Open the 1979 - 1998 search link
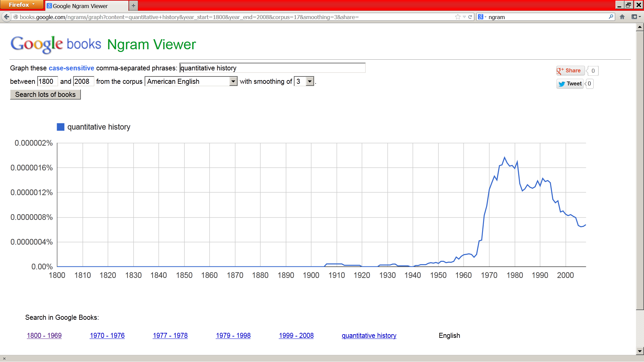This screenshot has width=644, height=362. point(233,336)
